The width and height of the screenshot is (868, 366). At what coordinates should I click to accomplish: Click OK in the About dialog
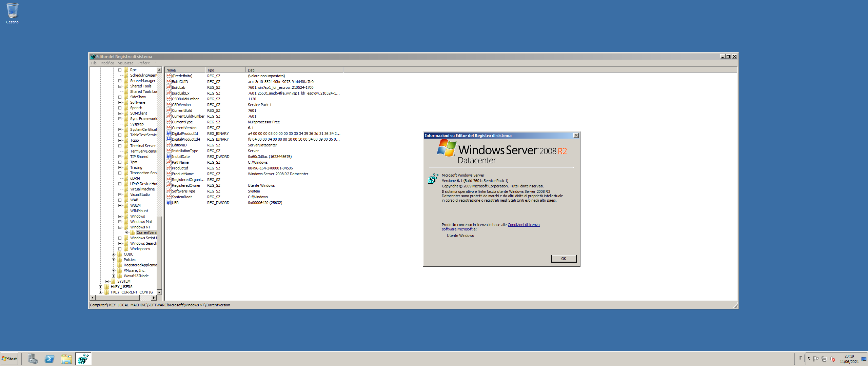(564, 259)
